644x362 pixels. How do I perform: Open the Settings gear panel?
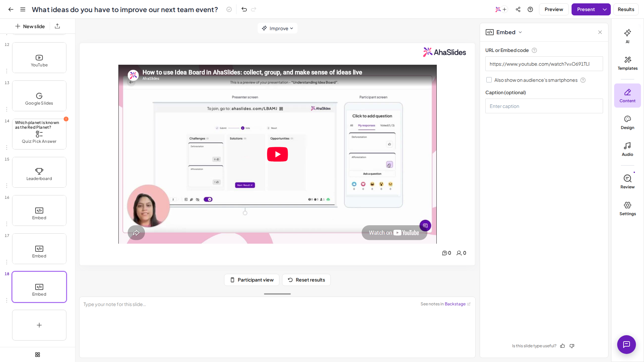pos(627,209)
